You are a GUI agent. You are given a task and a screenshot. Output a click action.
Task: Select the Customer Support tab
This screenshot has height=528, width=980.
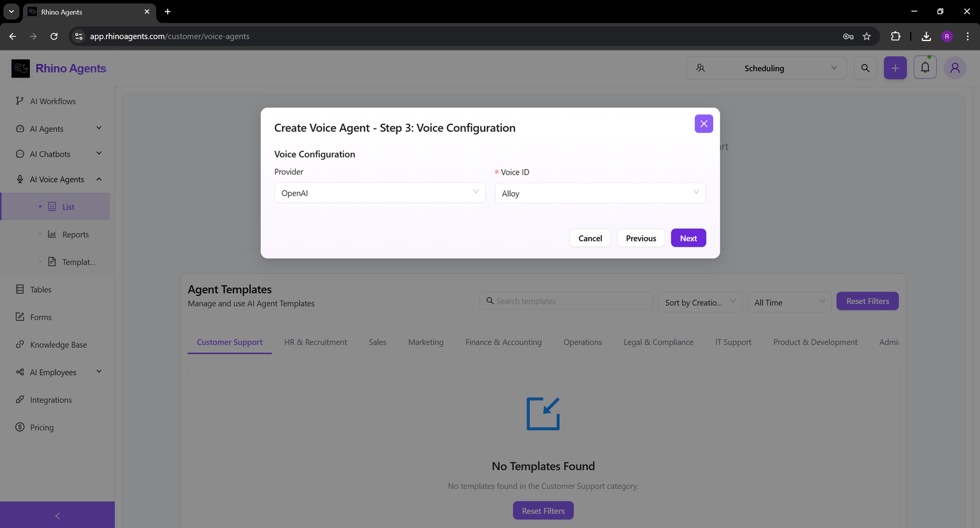[x=230, y=342]
